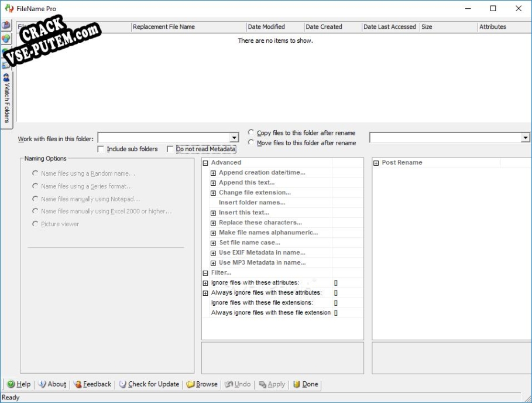
Task: Open the colored spheres sidebar tab icon
Action: click(6, 39)
